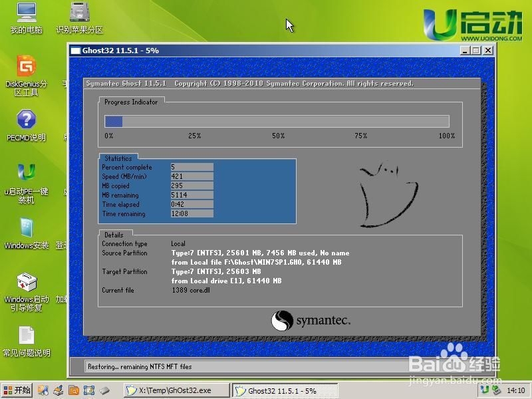Click the restore progress bar
The width and height of the screenshot is (532, 399).
click(277, 122)
